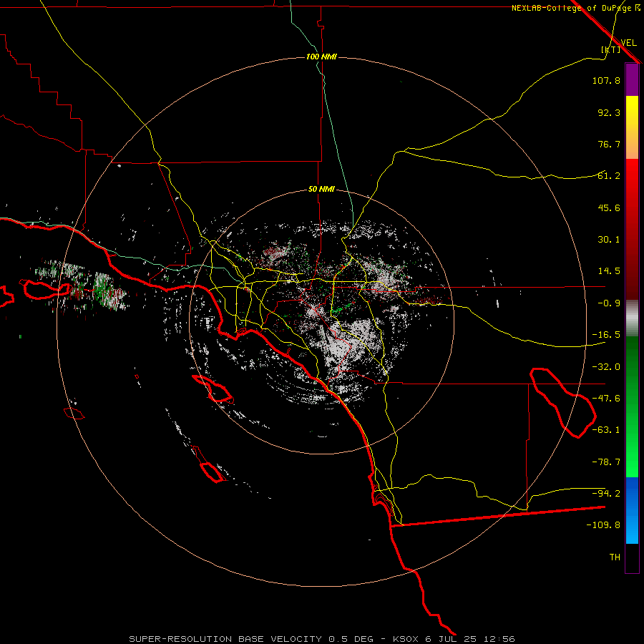Viewport: 644px width, 644px height.
Task: Click the -47.6 velocity scale value
Action: pos(606,399)
